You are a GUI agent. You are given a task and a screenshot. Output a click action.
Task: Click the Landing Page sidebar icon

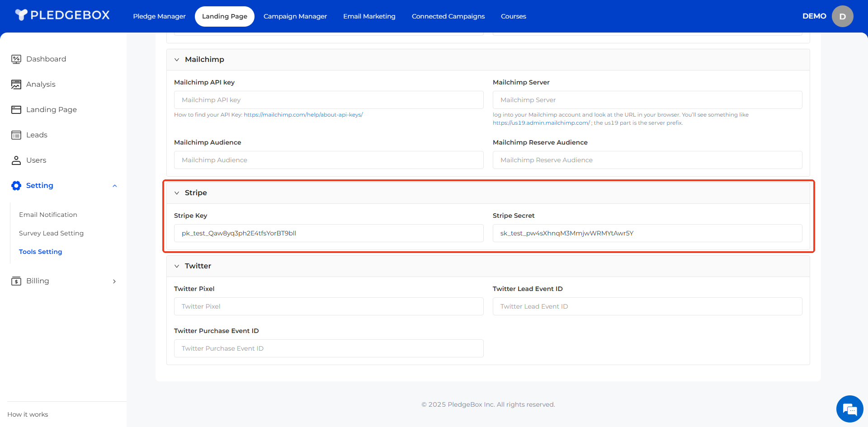[x=16, y=110]
